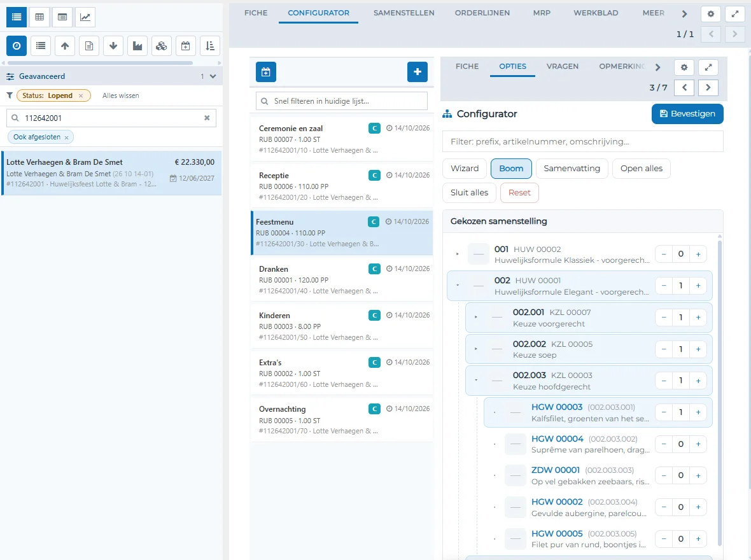Expand the main panel to fullscreen
Viewport: 751px width, 560px height.
734,14
